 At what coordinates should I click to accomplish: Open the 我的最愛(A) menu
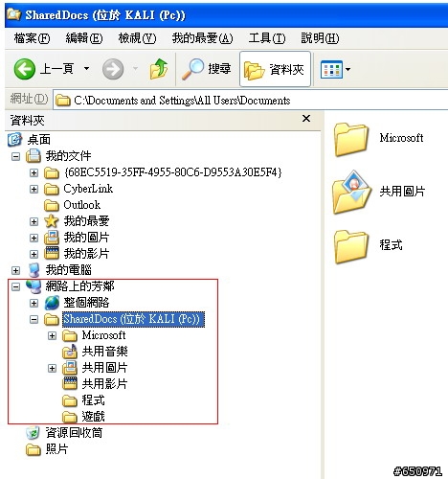pyautogui.click(x=202, y=38)
